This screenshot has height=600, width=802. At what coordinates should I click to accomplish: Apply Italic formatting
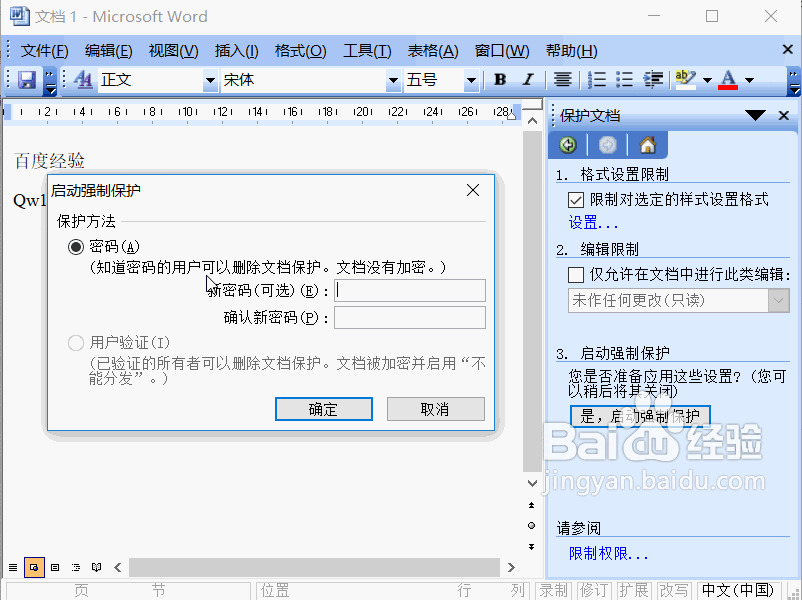point(526,80)
